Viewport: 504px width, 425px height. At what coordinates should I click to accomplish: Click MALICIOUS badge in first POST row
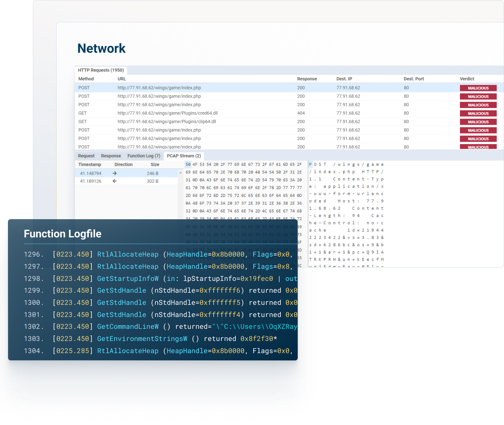(x=478, y=88)
